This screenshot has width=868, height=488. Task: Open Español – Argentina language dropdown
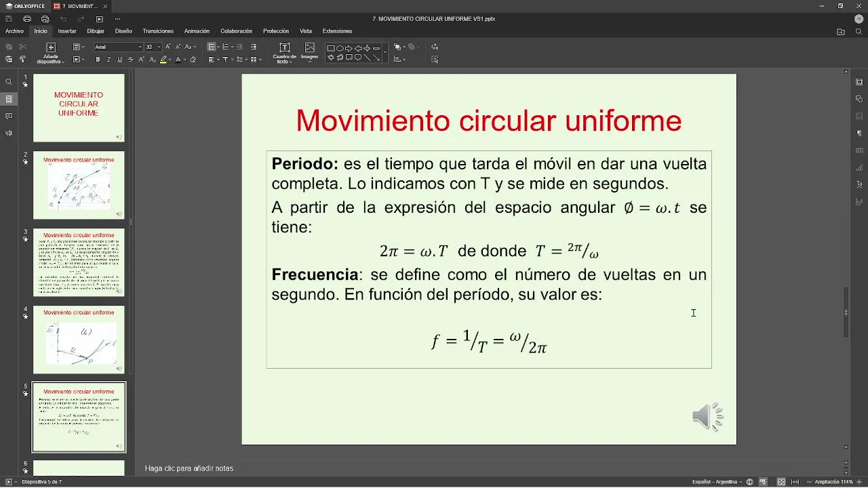[x=717, y=482]
